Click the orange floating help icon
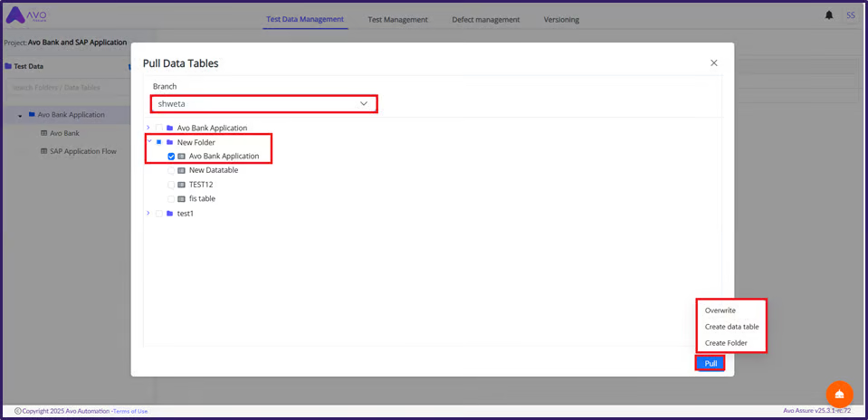 (x=839, y=394)
